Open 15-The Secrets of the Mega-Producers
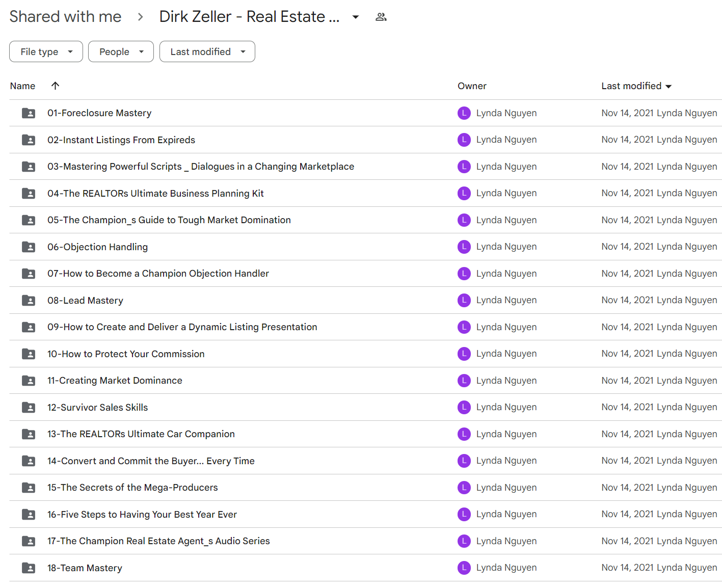This screenshot has width=722, height=588. (x=132, y=488)
